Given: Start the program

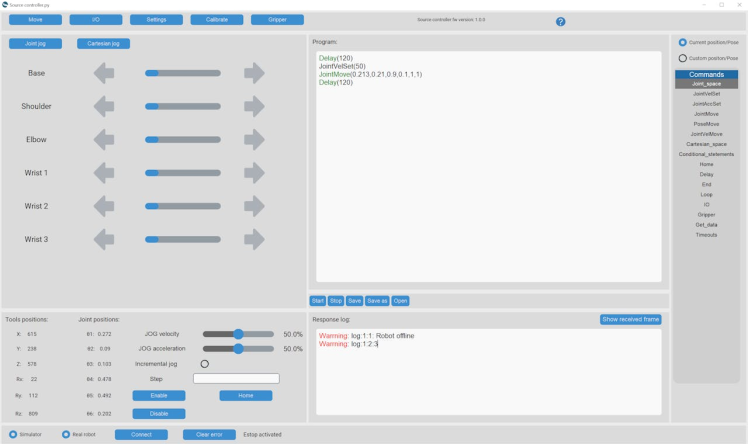Looking at the screenshot, I should 318,301.
